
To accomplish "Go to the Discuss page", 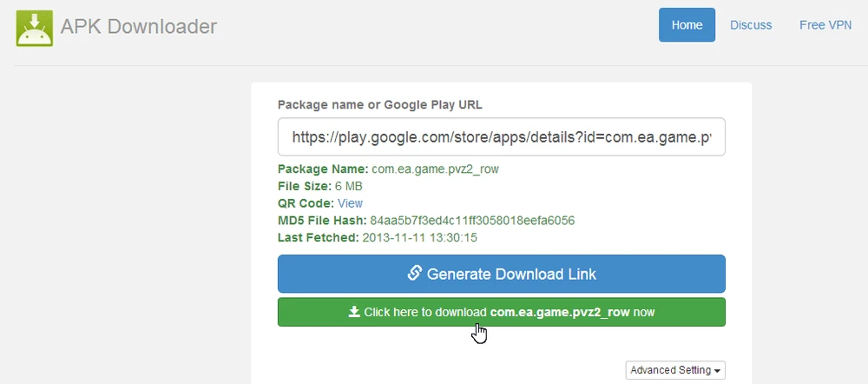I will [751, 25].
